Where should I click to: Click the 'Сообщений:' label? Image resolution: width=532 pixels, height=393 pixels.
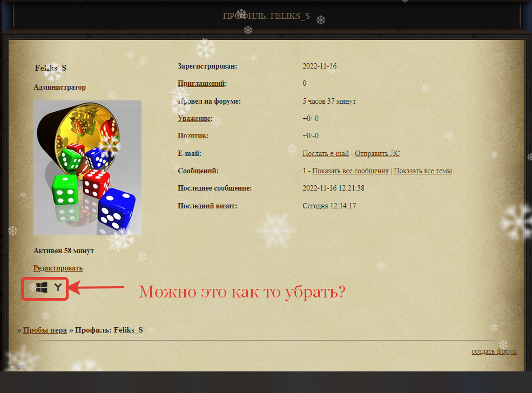click(198, 171)
